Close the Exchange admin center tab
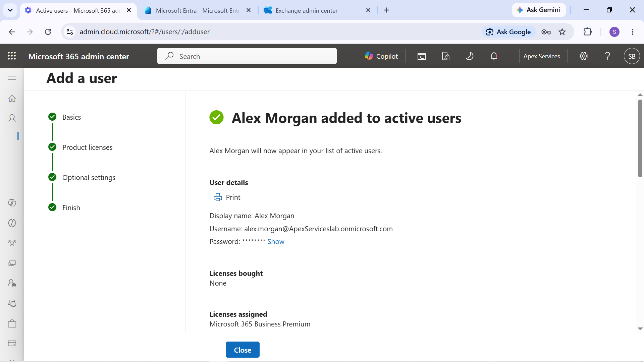644x362 pixels. tap(368, 10)
